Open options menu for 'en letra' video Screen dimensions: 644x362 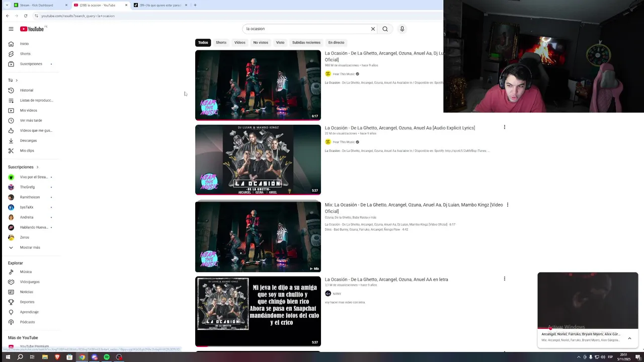point(504,279)
